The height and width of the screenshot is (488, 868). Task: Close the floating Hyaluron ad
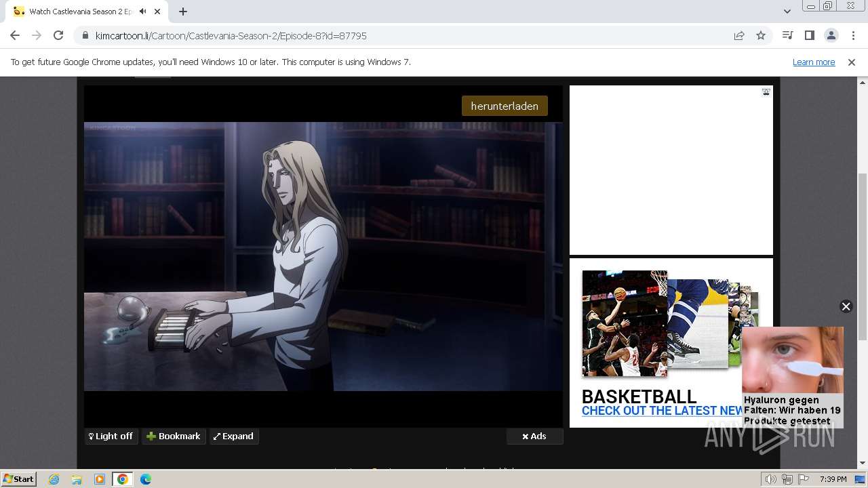[846, 306]
